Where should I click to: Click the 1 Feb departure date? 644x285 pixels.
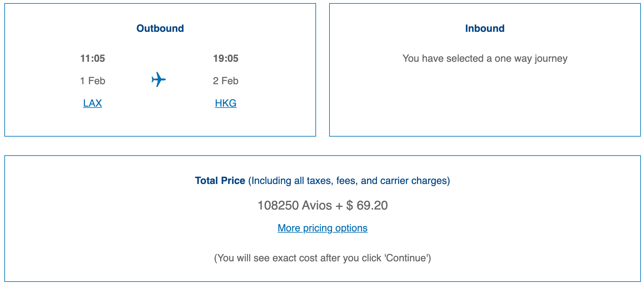point(92,81)
